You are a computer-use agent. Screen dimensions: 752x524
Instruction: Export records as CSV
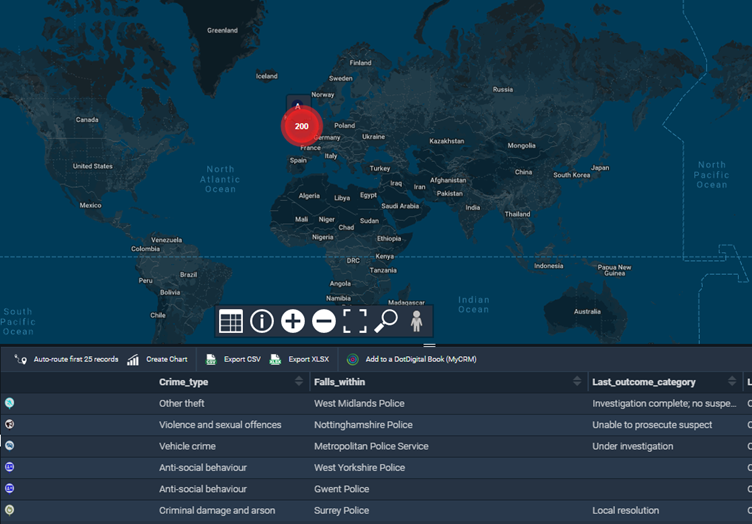click(x=232, y=359)
